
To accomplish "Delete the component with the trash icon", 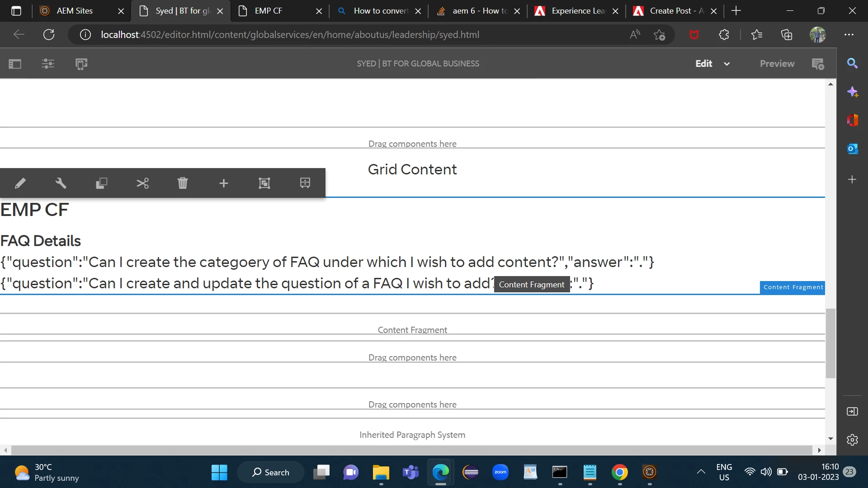I will point(183,183).
